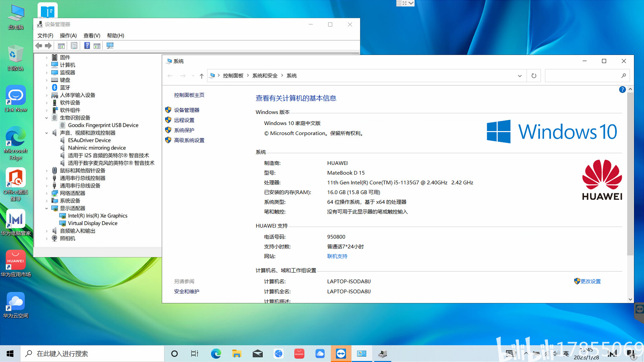Collapse the 生物识别设备 tree node
The image size is (644, 362).
point(47,118)
